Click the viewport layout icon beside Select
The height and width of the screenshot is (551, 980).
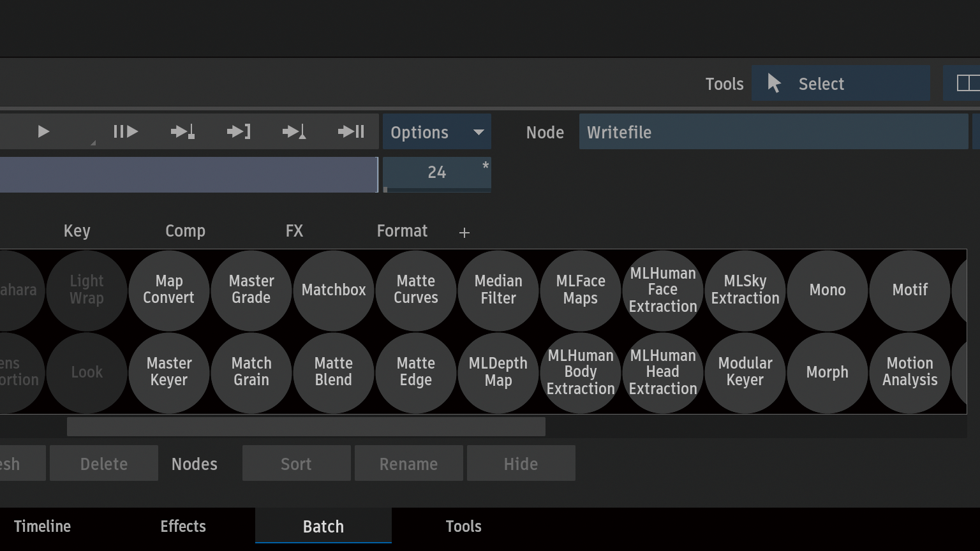(966, 83)
